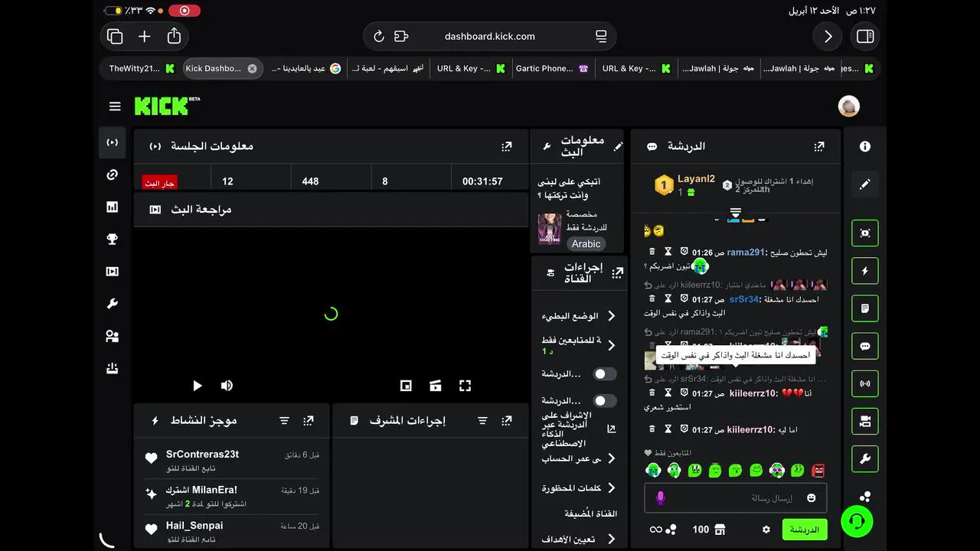Pop out the الدردشة chat panel

click(819, 146)
